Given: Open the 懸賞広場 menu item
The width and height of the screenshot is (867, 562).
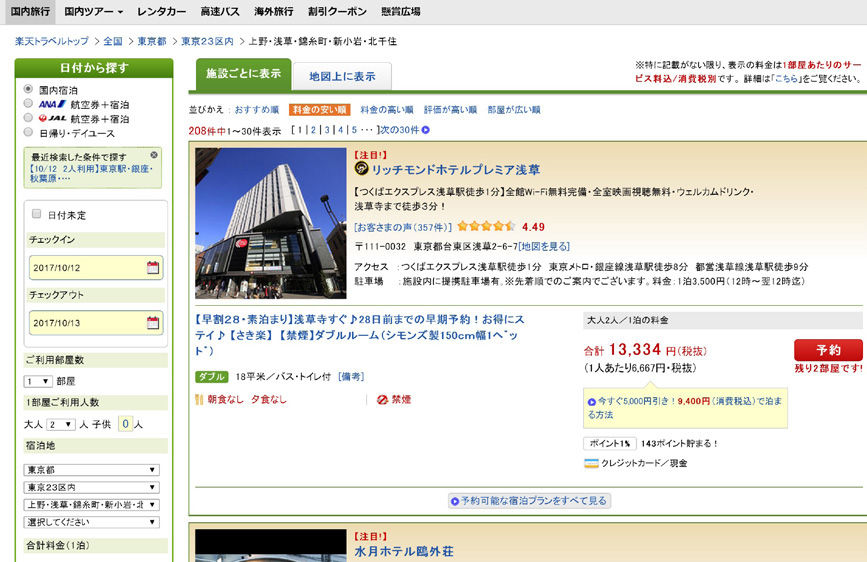Looking at the screenshot, I should click(401, 12).
